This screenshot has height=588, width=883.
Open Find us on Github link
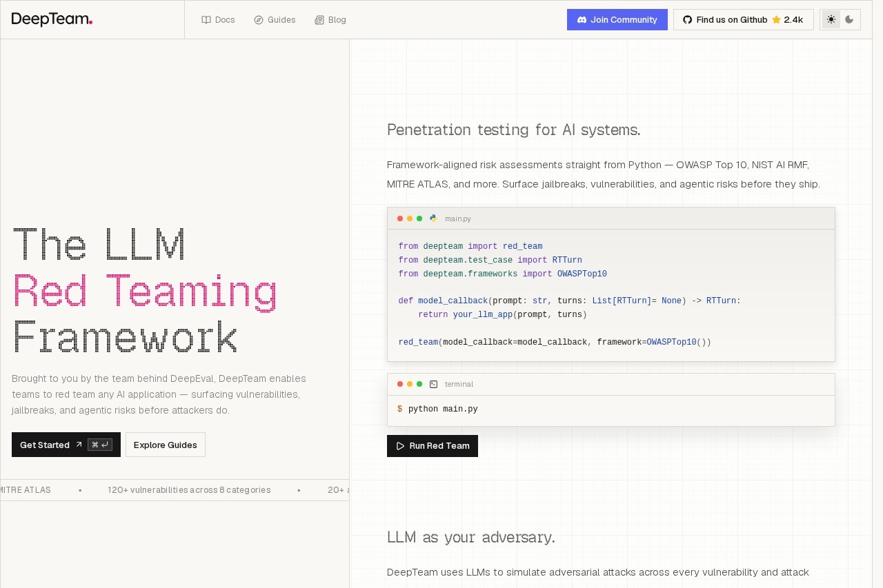click(x=744, y=19)
